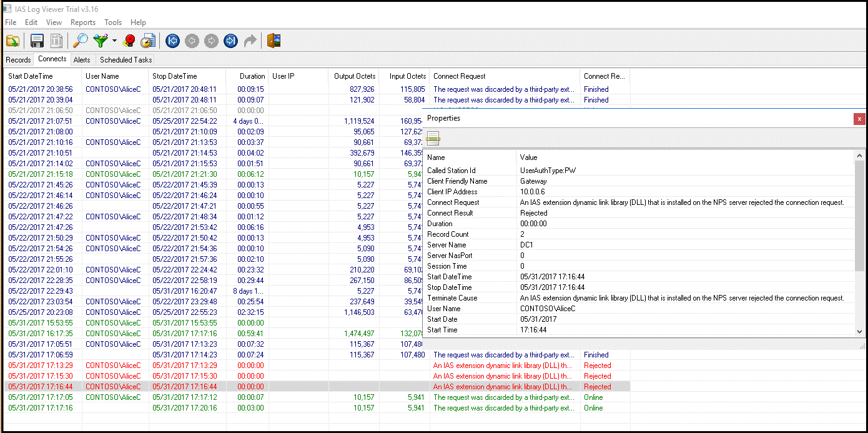Viewport: 868px width, 433px height.
Task: Open the alerts bell icon
Action: [129, 40]
